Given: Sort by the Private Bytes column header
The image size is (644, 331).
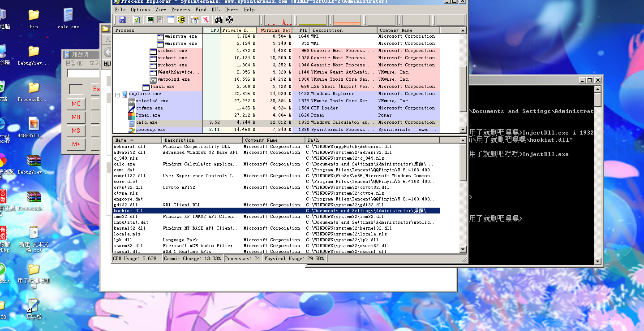Looking at the screenshot, I should tap(239, 30).
